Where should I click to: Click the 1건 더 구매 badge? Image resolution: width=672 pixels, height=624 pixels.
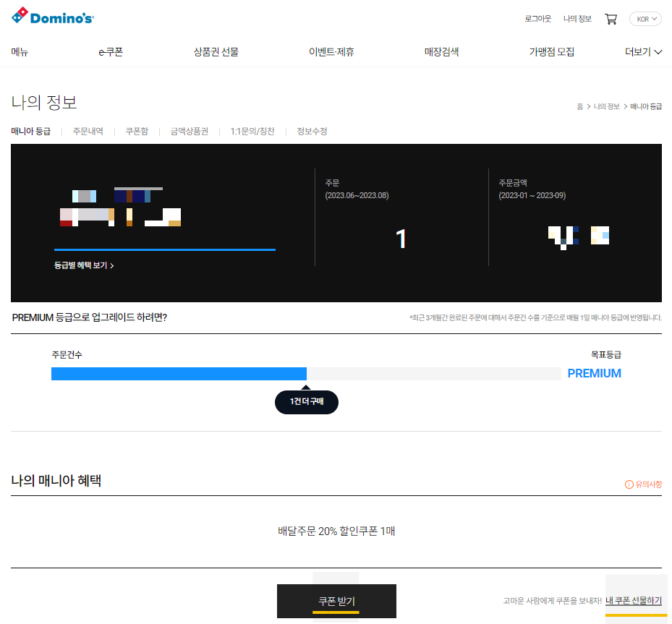pyautogui.click(x=307, y=402)
